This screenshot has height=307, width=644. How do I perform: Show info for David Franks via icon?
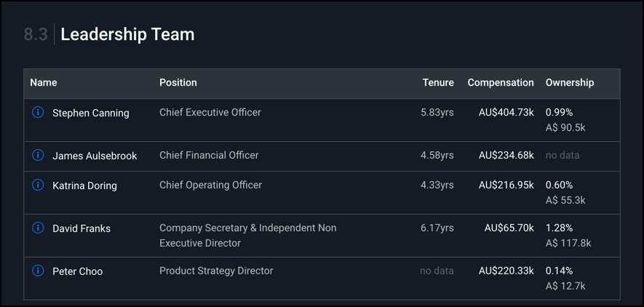(x=38, y=228)
